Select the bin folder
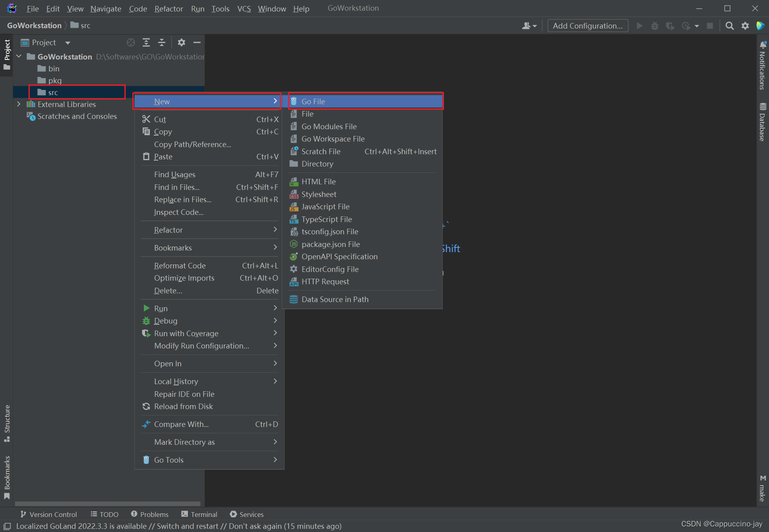The width and height of the screenshot is (769, 532). (48, 69)
